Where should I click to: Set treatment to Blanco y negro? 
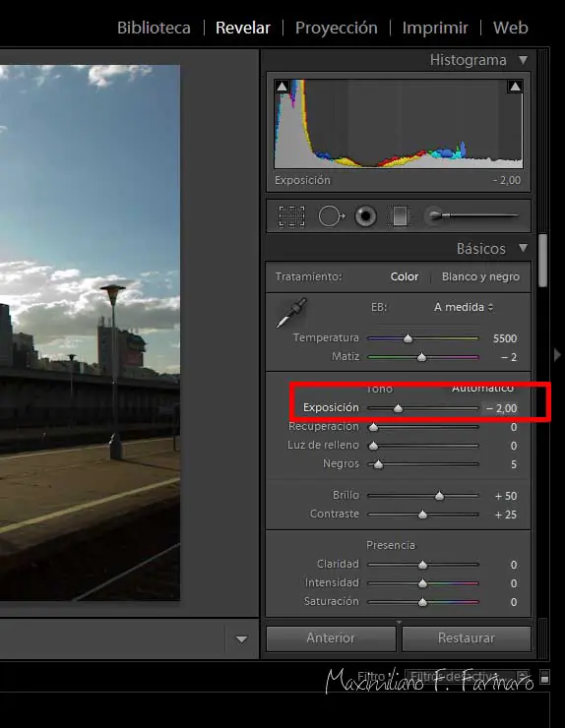coord(480,276)
